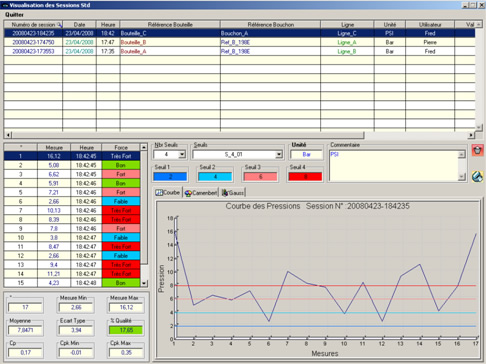This screenshot has width=486, height=364.
Task: Select session 20080423-174750 row
Action: coord(239,42)
